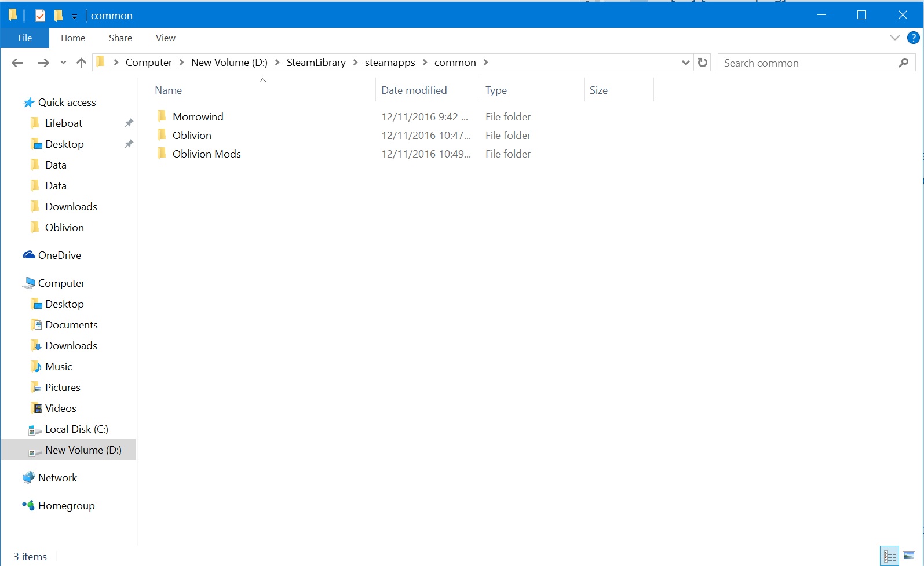Click the Morrowind folder icon

pos(162,116)
